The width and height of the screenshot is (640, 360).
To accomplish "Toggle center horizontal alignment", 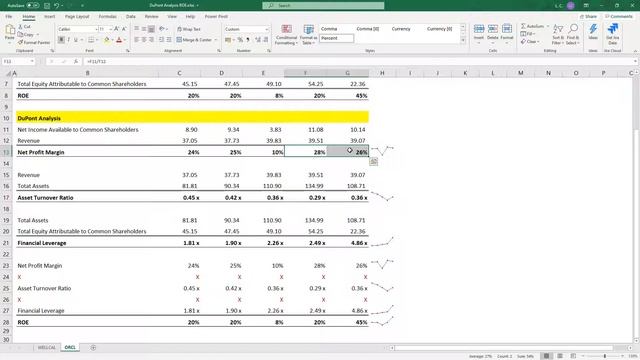I will coord(144,40).
